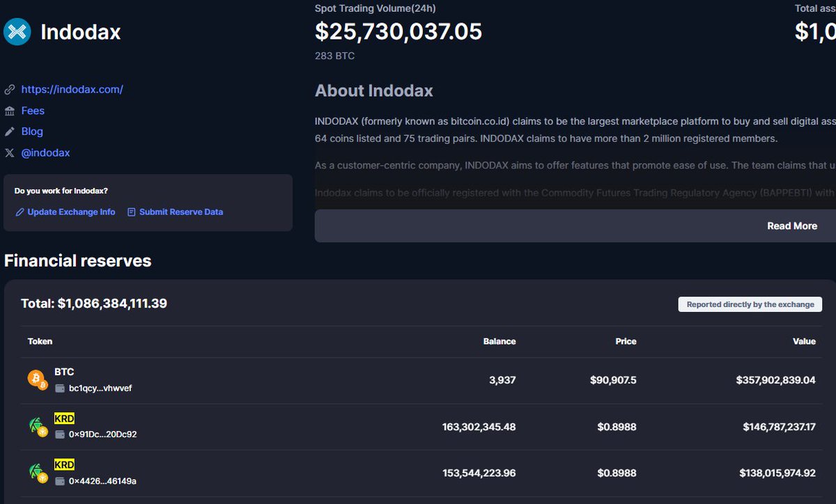Image resolution: width=836 pixels, height=504 pixels.
Task: Select the BTC address bc1qcy...vhwvef
Action: [x=100, y=388]
